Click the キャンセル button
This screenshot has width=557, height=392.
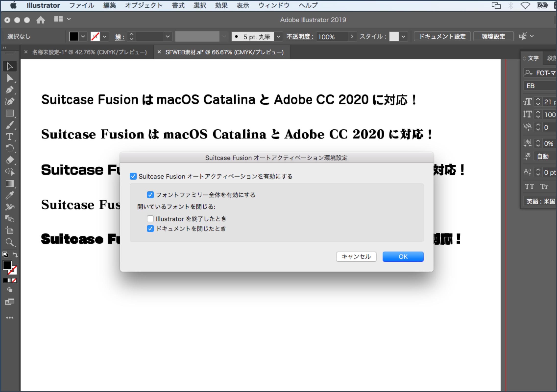[x=356, y=257]
